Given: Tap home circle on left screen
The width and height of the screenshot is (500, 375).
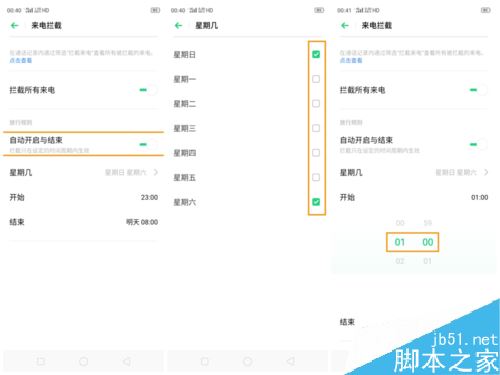Looking at the screenshot, I should coord(84,361).
